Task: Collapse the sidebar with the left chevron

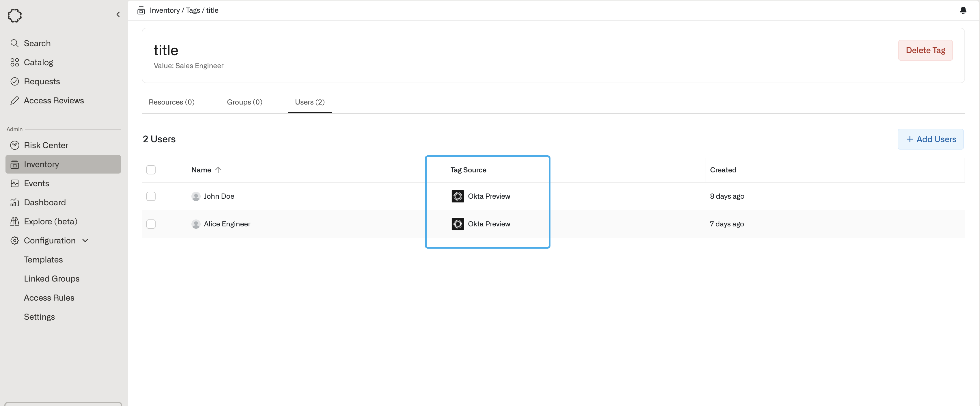Action: 118,14
